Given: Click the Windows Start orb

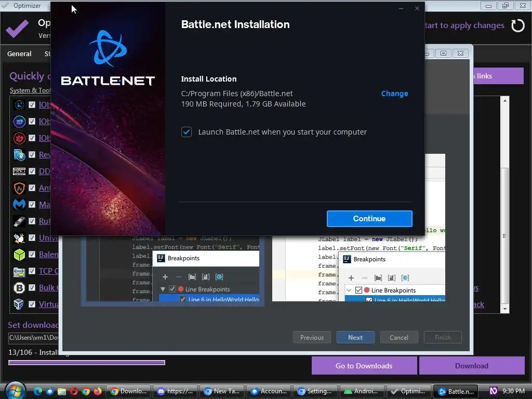Looking at the screenshot, I should 15,390.
